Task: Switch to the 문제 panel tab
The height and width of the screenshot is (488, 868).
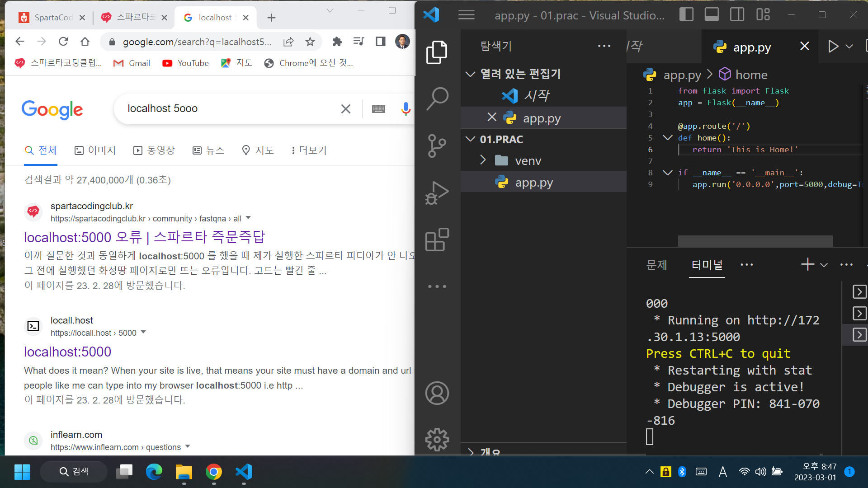Action: 657,265
